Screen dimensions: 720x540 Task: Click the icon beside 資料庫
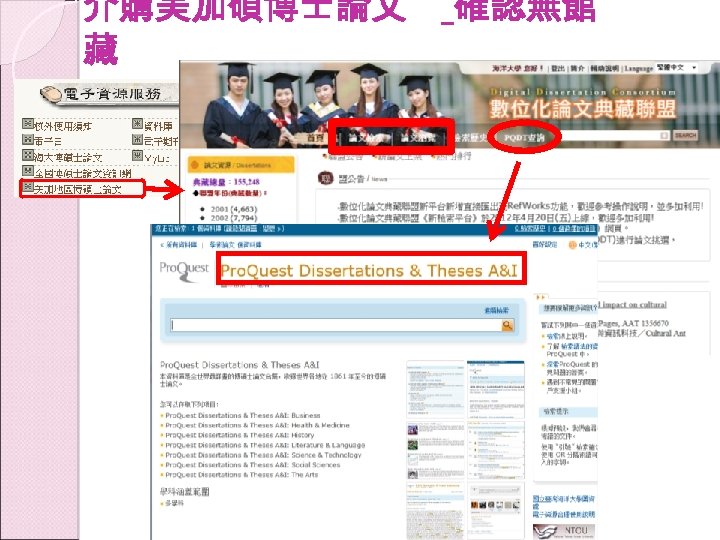pos(138,124)
